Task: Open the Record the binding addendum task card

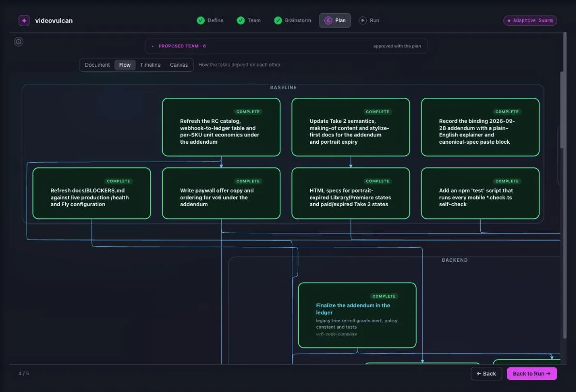Action: click(x=480, y=127)
